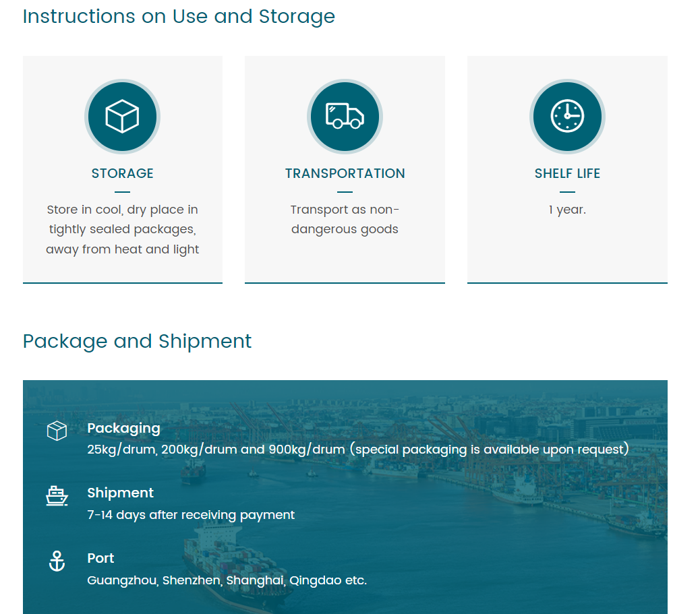Image resolution: width=700 pixels, height=614 pixels.
Task: Click the Guangzhou, Shenzhen port list text
Action: click(x=227, y=580)
